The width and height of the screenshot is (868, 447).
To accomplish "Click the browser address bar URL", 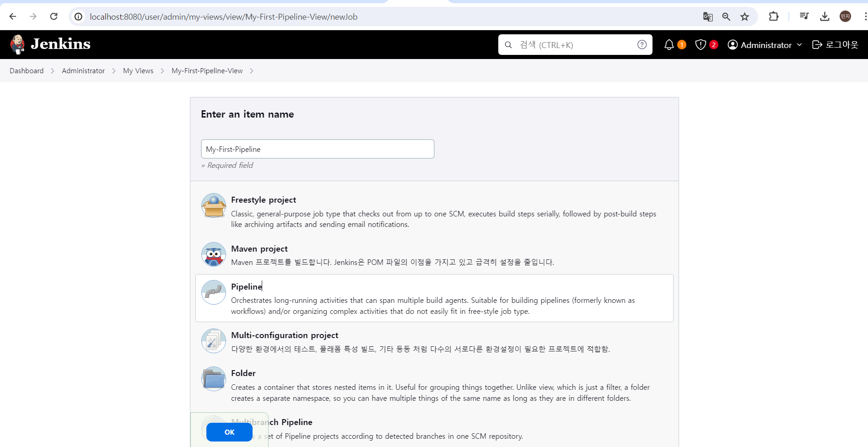I will pos(223,17).
